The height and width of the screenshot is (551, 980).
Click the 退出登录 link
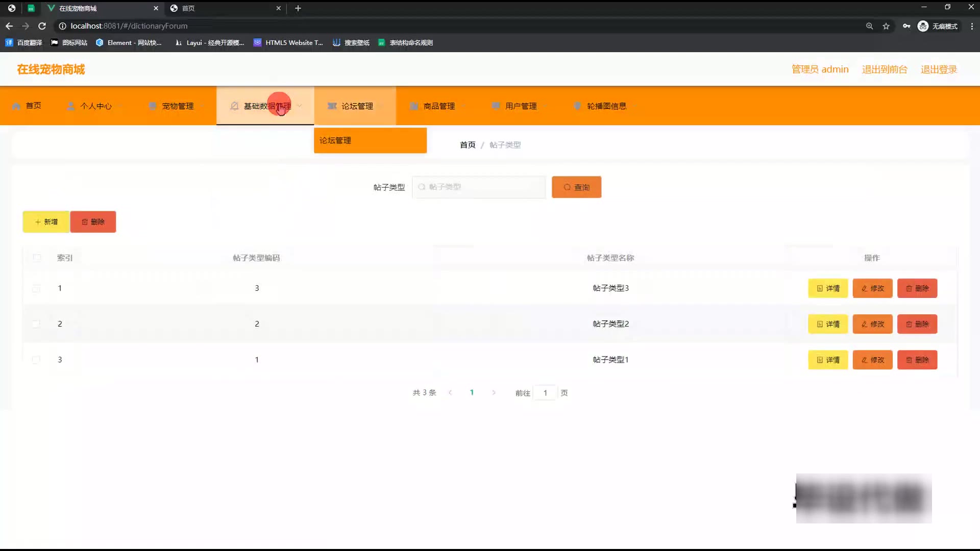click(x=938, y=69)
